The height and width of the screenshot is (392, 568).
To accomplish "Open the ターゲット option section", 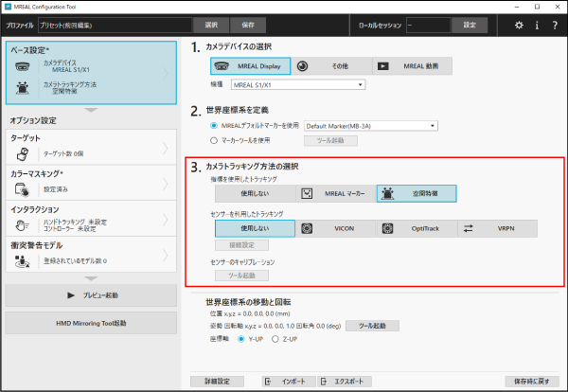I will (x=91, y=147).
